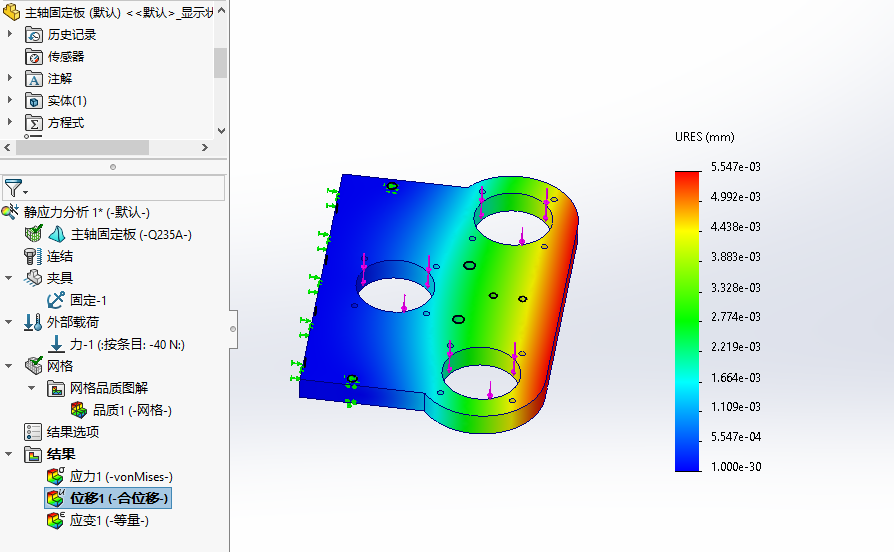The height and width of the screenshot is (552, 894).
Task: Click the 网格 mesh icon
Action: point(33,366)
